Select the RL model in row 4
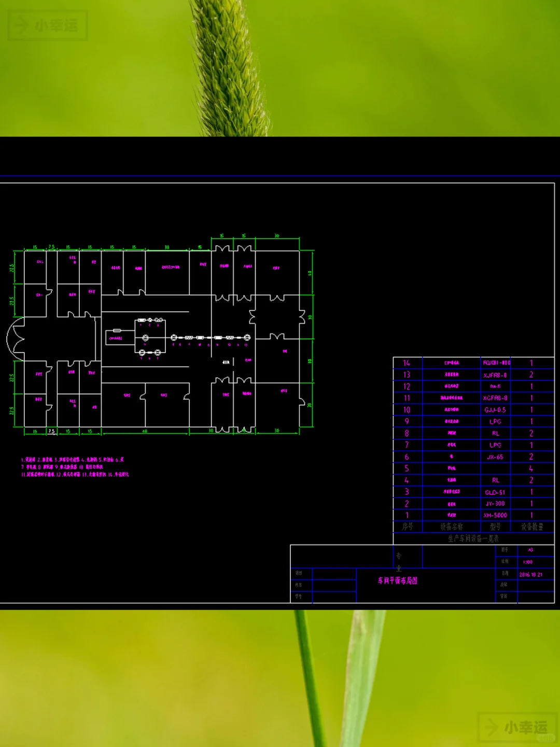560x747 pixels. click(496, 480)
